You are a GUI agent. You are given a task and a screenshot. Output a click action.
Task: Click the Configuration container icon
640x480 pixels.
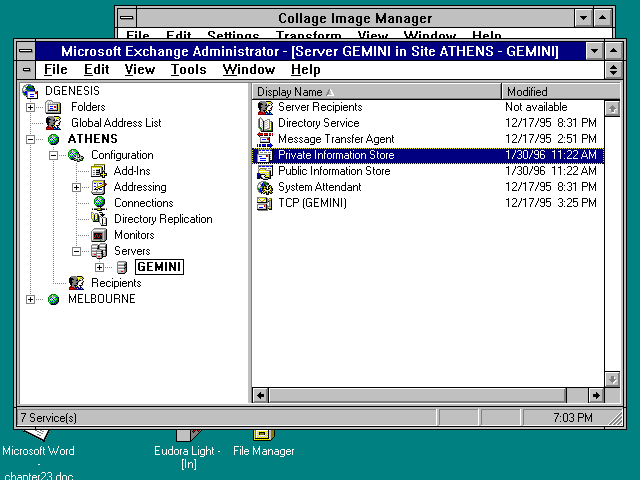click(x=76, y=155)
